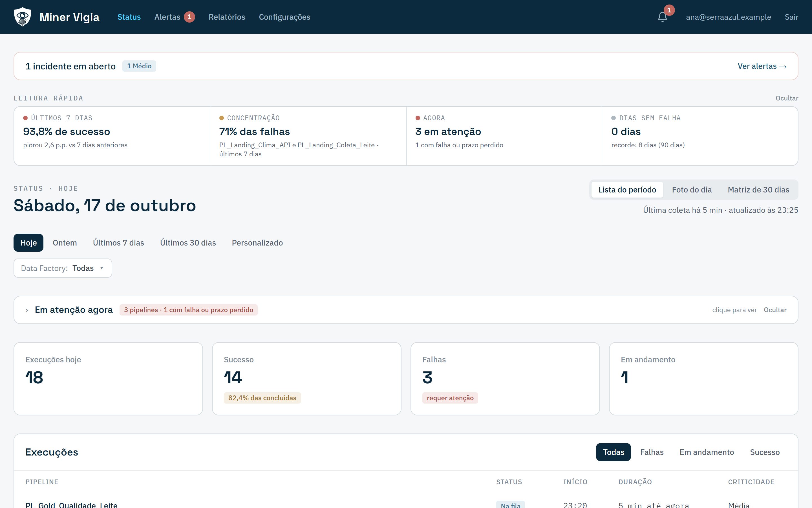
Task: Hide the Em atenção agora panel
Action: click(x=775, y=310)
